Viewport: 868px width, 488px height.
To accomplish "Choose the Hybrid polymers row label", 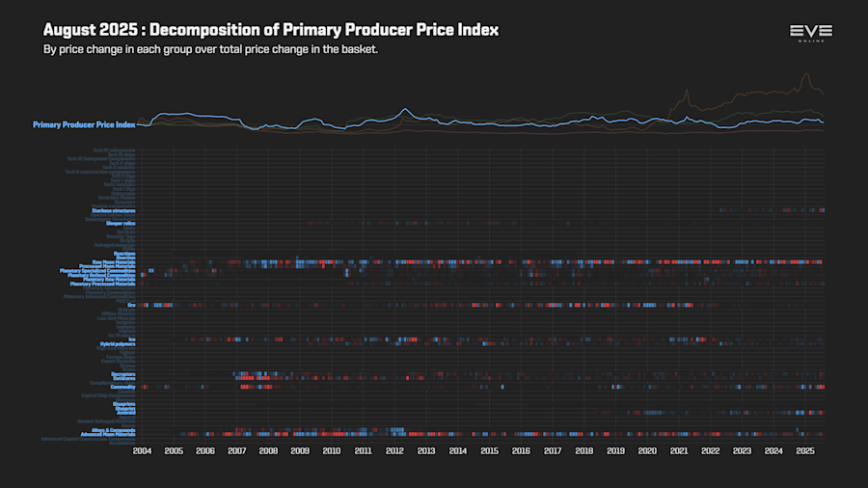I will point(118,344).
